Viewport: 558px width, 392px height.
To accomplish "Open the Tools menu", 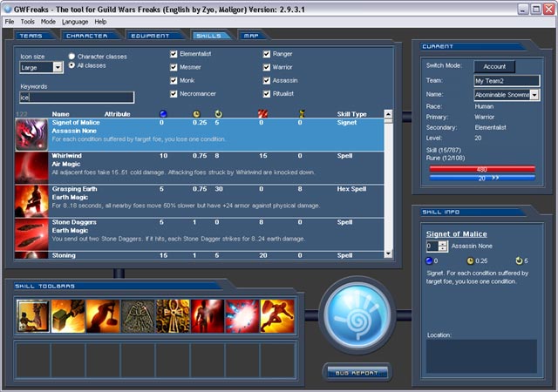I will tap(27, 22).
